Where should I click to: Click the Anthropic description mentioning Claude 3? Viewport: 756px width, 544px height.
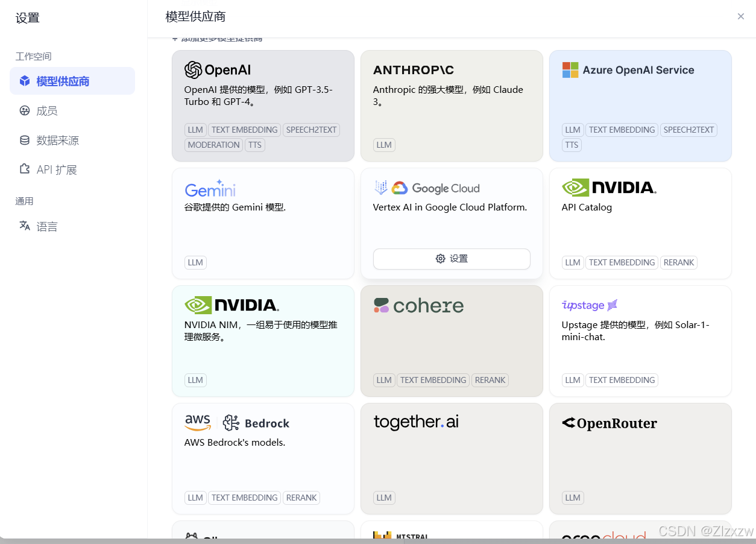point(448,95)
